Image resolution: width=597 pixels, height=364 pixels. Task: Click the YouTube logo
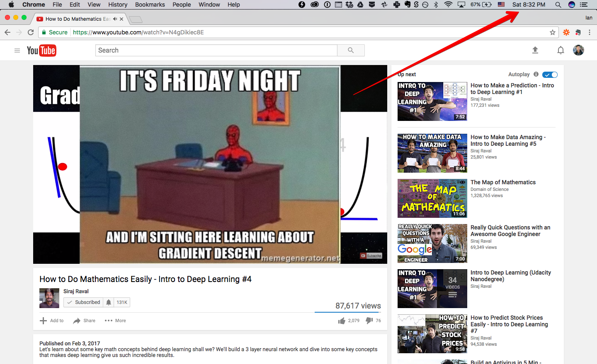[x=41, y=51]
